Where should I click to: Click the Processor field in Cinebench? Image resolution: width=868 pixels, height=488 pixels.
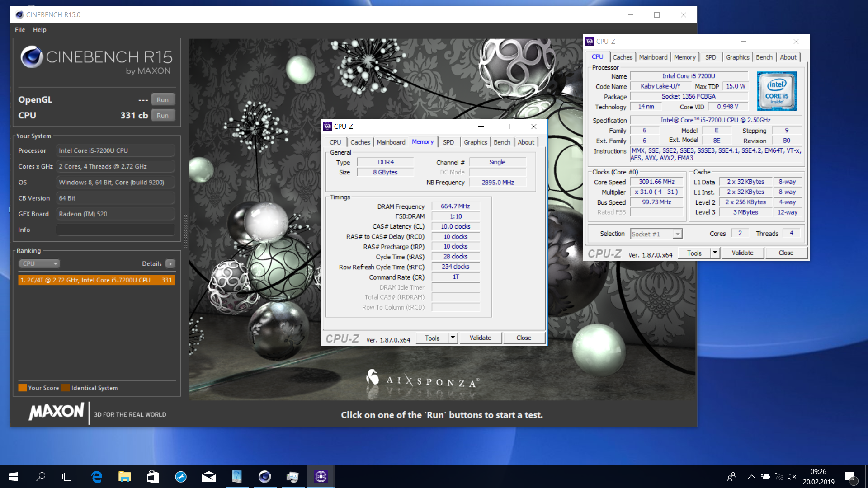pos(115,150)
